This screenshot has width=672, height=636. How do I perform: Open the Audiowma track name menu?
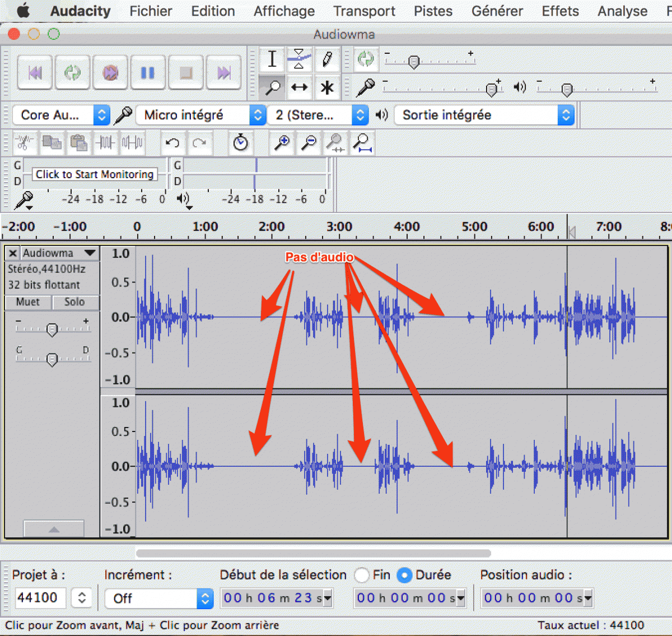pos(60,253)
